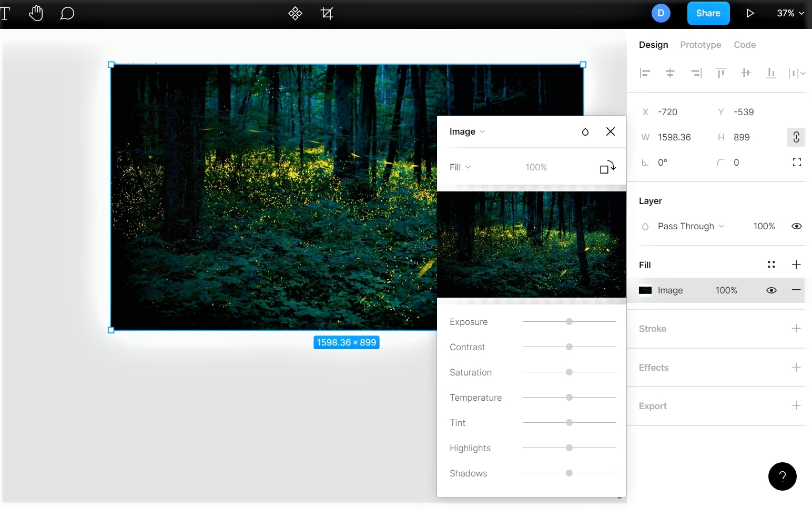This screenshot has width=812, height=508.
Task: Click Align right icon
Action: (696, 73)
